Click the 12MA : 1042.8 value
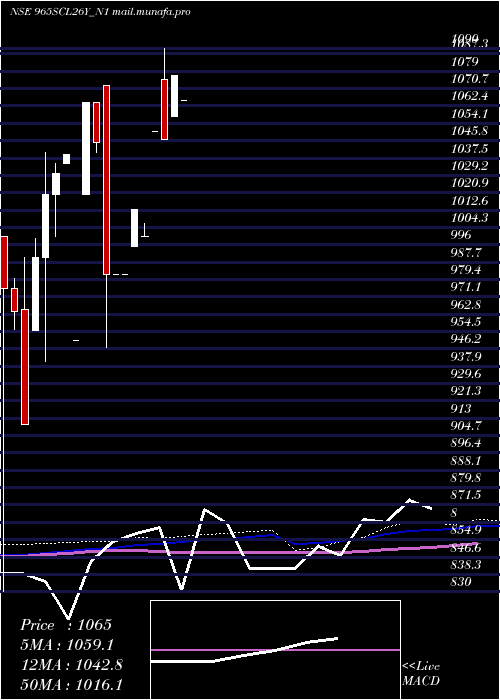500x700 pixels. click(x=72, y=664)
